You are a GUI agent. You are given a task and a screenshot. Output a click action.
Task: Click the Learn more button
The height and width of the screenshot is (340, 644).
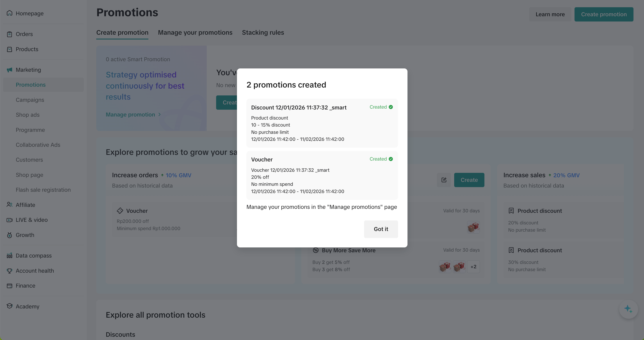click(x=550, y=14)
